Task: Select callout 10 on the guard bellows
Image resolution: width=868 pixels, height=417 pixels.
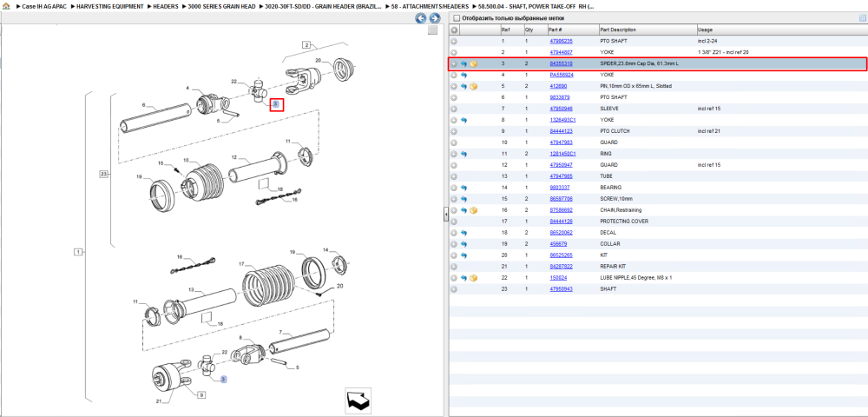Action: click(x=186, y=161)
